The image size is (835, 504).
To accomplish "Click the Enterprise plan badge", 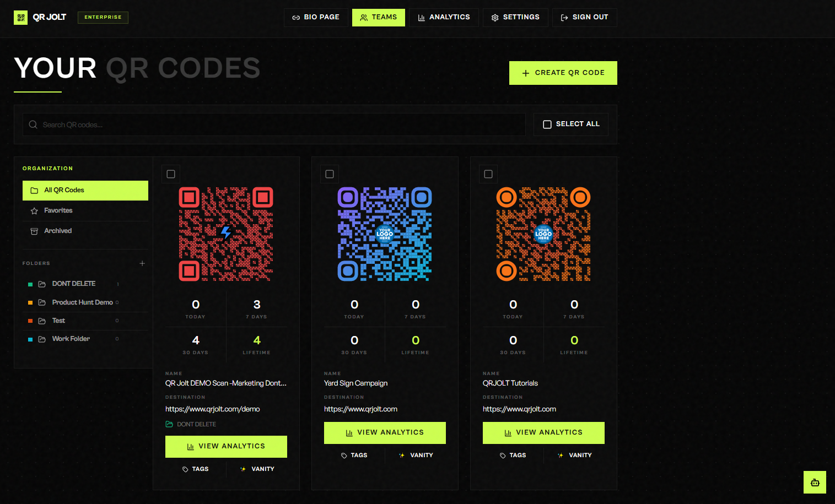I will point(103,18).
